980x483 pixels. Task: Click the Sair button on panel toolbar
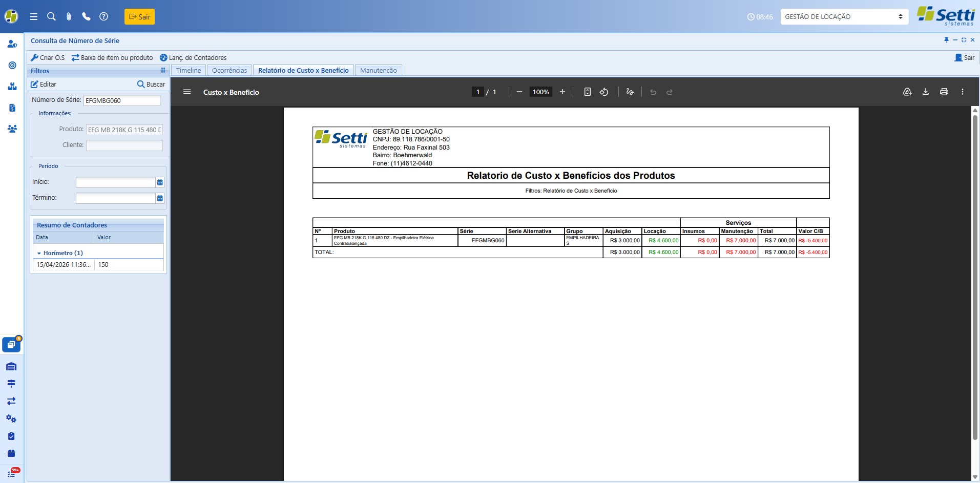pos(965,58)
